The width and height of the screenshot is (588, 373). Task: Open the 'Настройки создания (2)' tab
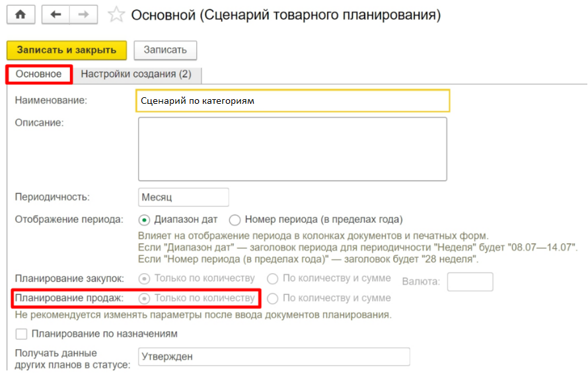coord(136,74)
